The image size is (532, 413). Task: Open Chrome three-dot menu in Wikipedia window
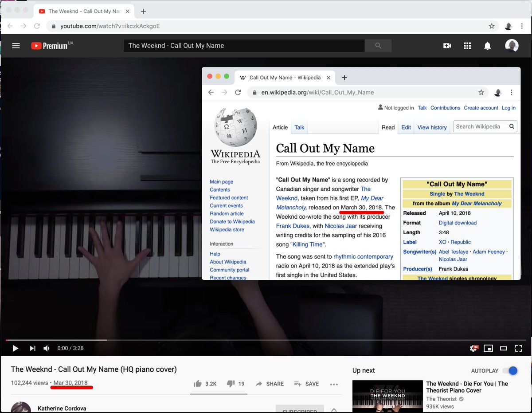click(x=512, y=92)
